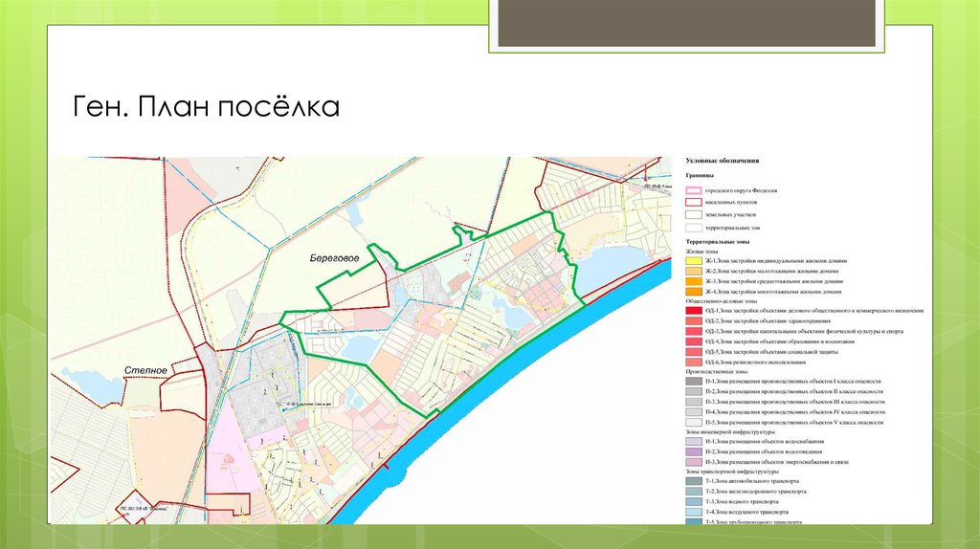
Task: Select the Т-1 automobile transport swatch
Action: coord(694,481)
